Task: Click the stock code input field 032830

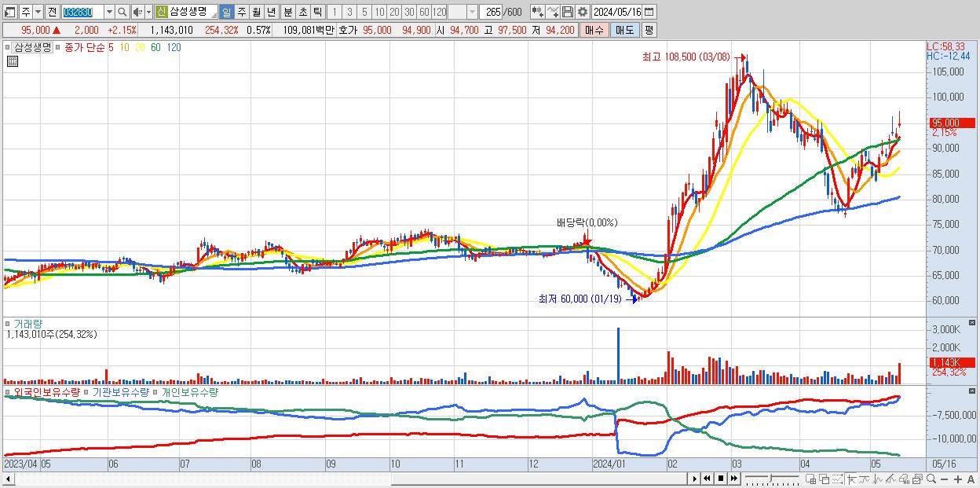Action: coord(82,12)
